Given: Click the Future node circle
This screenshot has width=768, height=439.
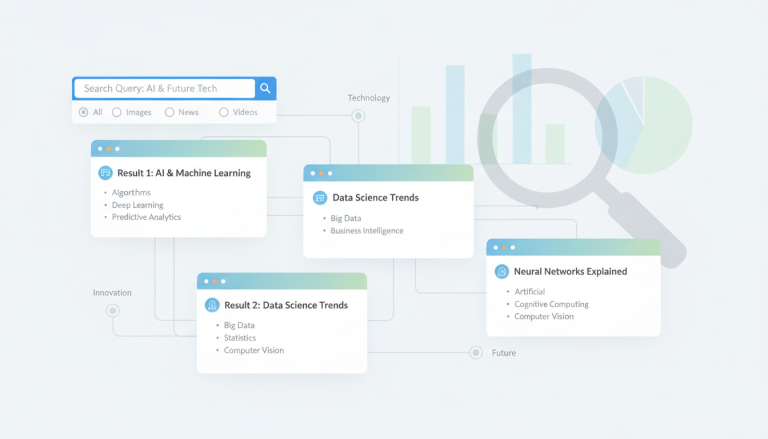Looking at the screenshot, I should coord(476,353).
